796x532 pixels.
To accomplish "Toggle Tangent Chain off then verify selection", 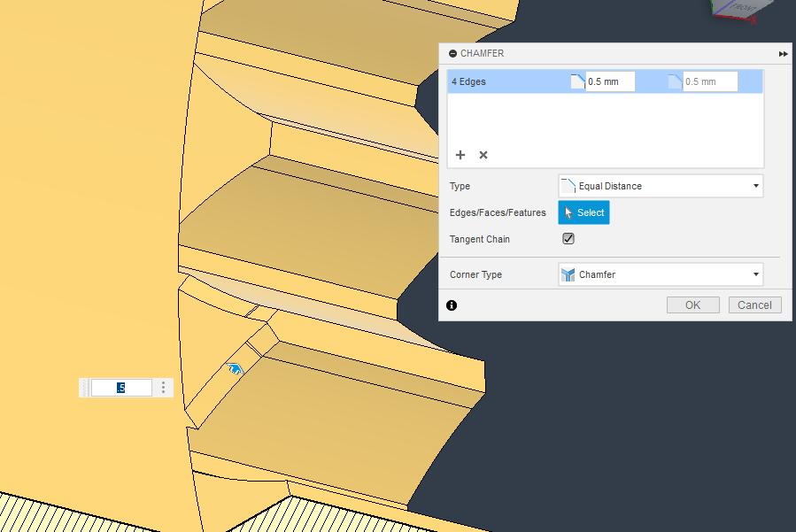I will click(568, 238).
